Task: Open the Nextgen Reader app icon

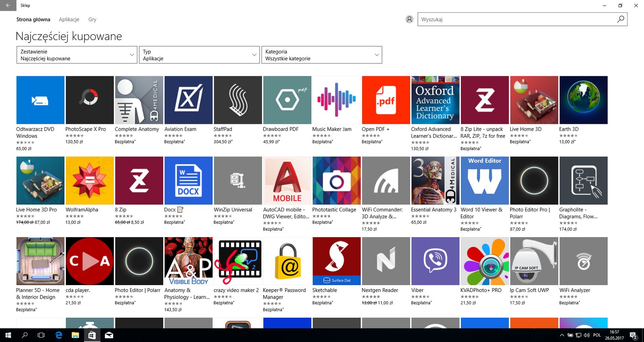Action: pyautogui.click(x=386, y=261)
